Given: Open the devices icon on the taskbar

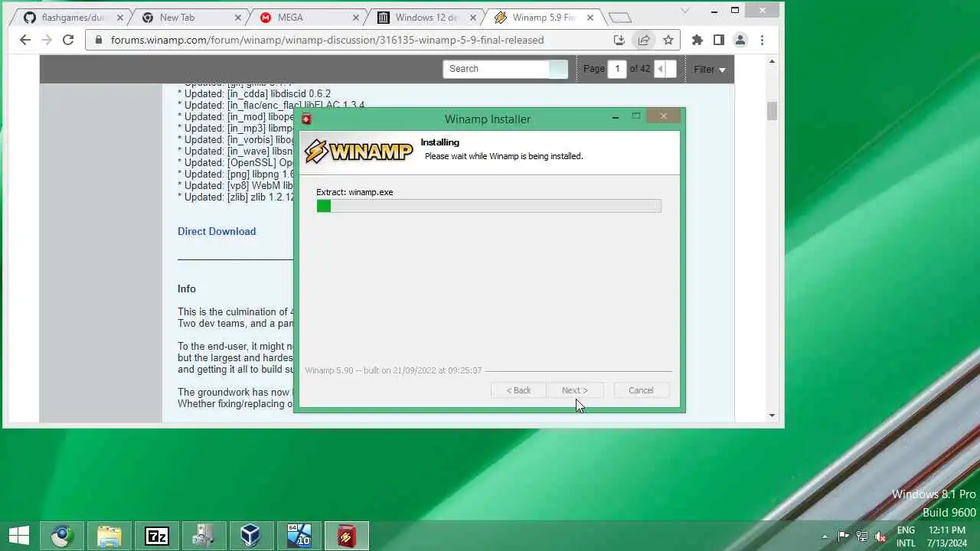Looking at the screenshot, I should 204,536.
